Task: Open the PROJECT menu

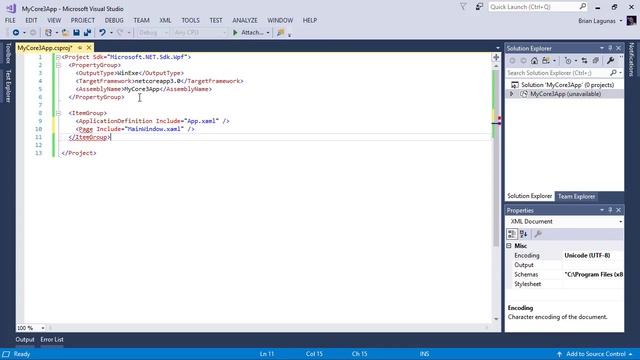Action: coord(82,20)
